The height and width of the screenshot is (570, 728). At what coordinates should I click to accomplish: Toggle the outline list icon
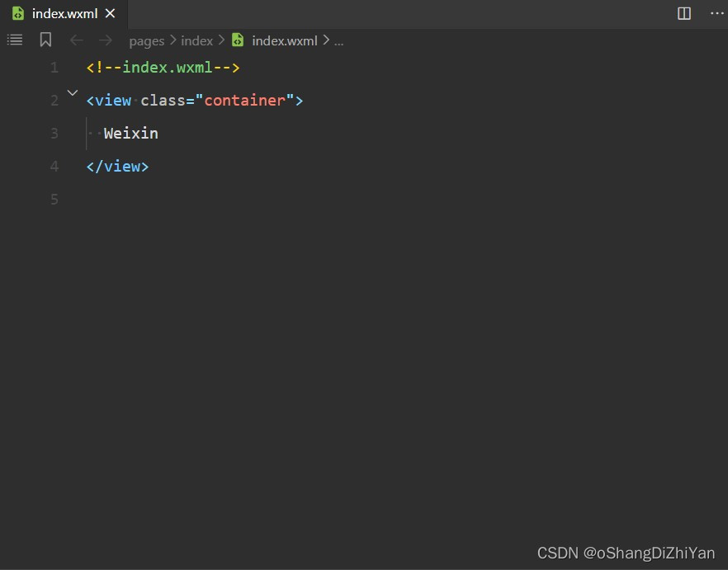point(15,40)
